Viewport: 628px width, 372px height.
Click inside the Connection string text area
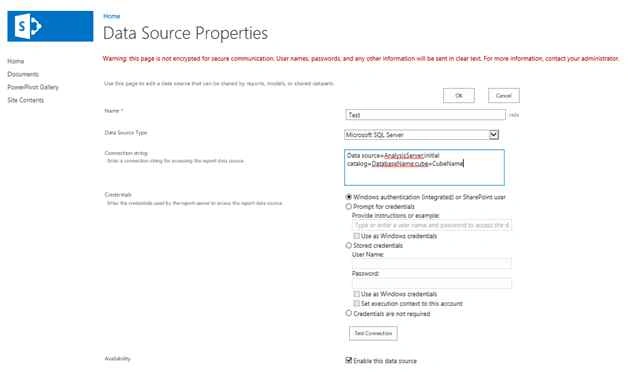tap(425, 167)
